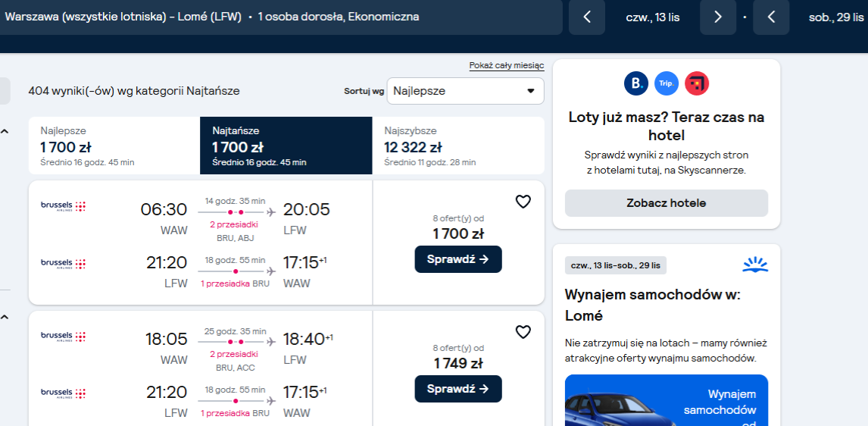The width and height of the screenshot is (868, 426).
Task: Click the Zobacz hotele button
Action: 666,203
